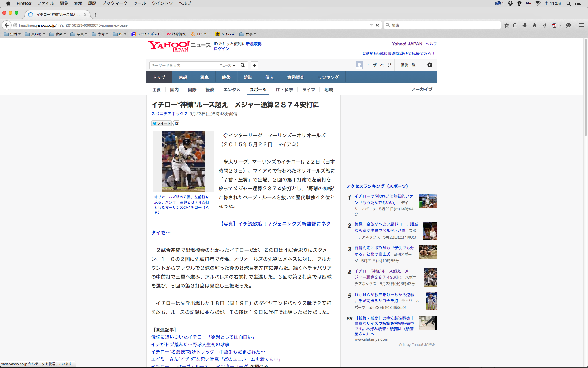Switch to the エンタメ category tab

click(x=232, y=90)
